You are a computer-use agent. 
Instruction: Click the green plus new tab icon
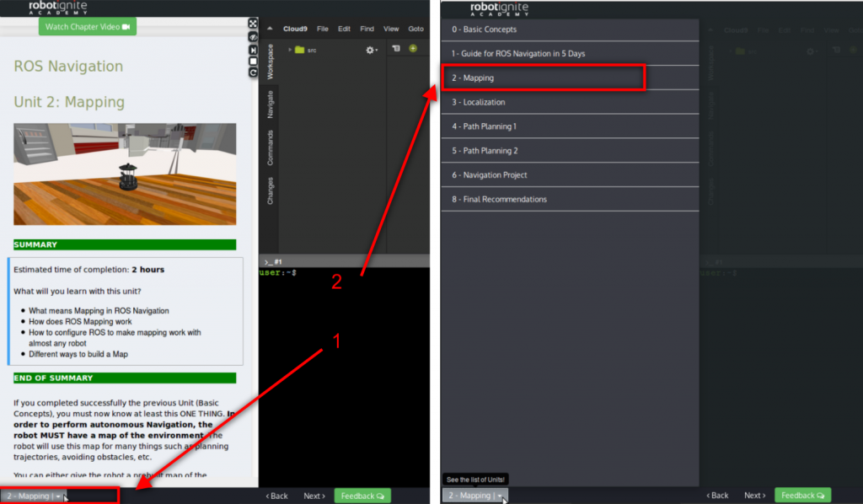tap(413, 49)
